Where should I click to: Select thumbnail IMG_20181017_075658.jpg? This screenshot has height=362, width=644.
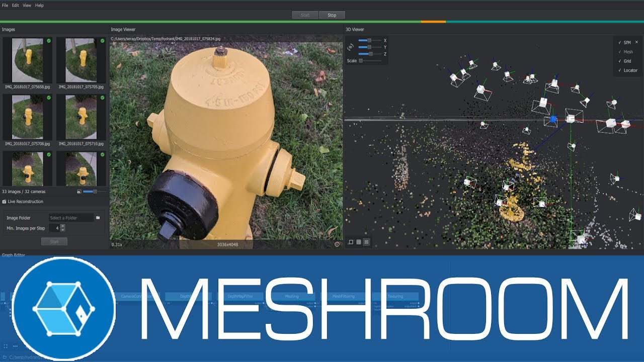[x=27, y=60]
